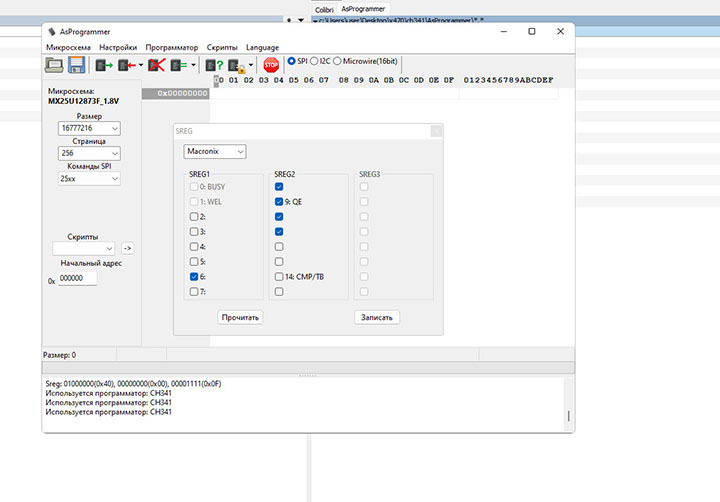Switch to the Colbri tab in the background window
This screenshot has height=502, width=720.
[324, 9]
